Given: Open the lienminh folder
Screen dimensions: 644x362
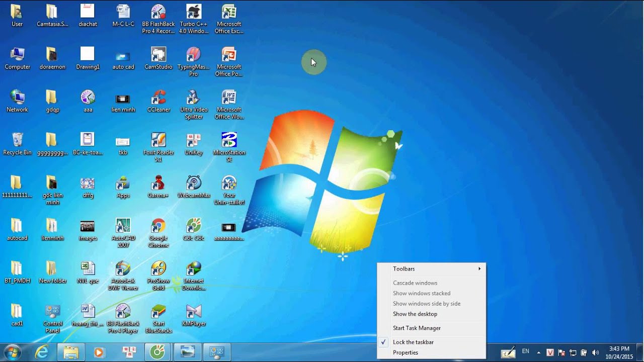Looking at the screenshot, I should [x=52, y=230].
